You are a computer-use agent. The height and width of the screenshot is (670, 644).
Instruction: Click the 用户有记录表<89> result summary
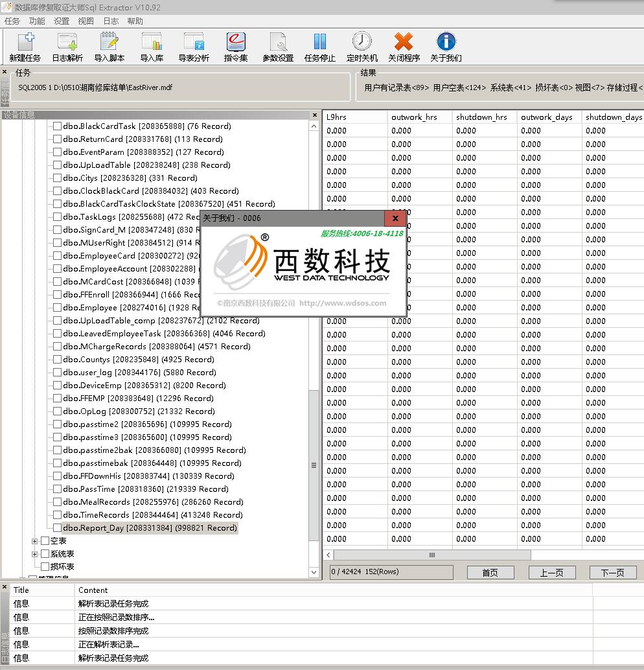[397, 87]
